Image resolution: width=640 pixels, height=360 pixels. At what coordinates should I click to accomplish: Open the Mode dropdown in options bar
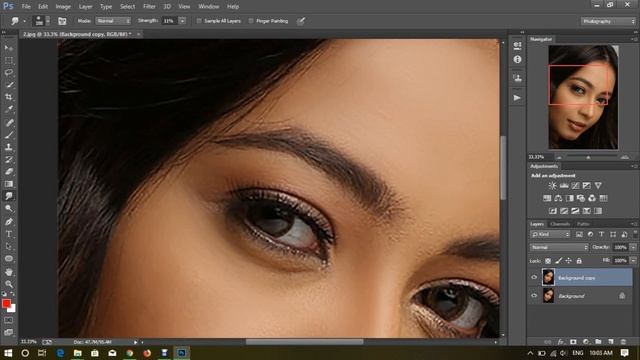(x=113, y=21)
